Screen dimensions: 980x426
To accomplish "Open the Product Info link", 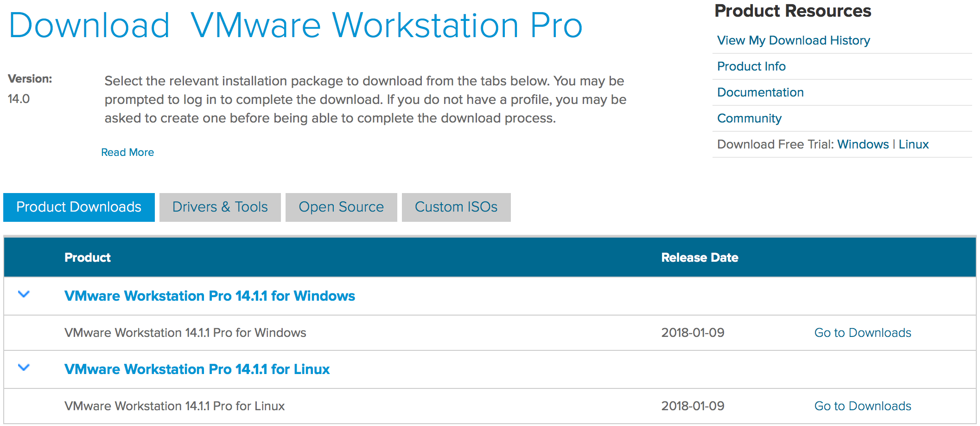I will (751, 66).
